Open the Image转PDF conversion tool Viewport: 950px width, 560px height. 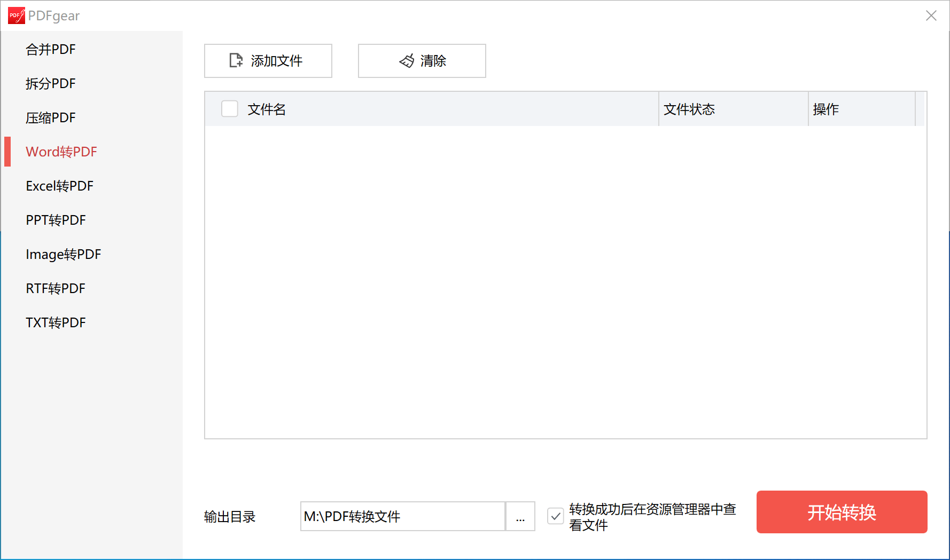pos(63,254)
